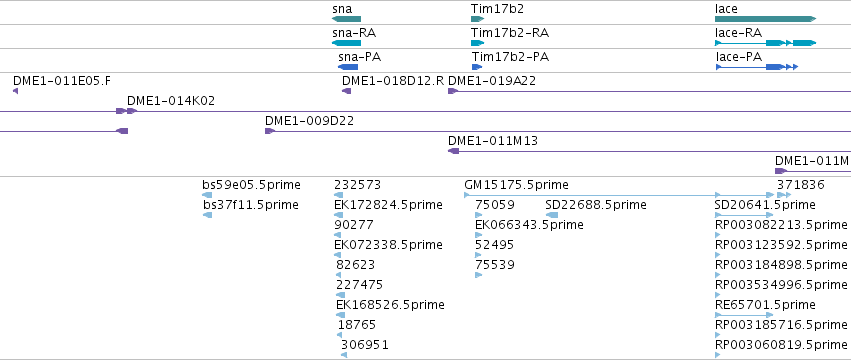Open the 227475 EST label
The image size is (851, 360).
pos(359,285)
